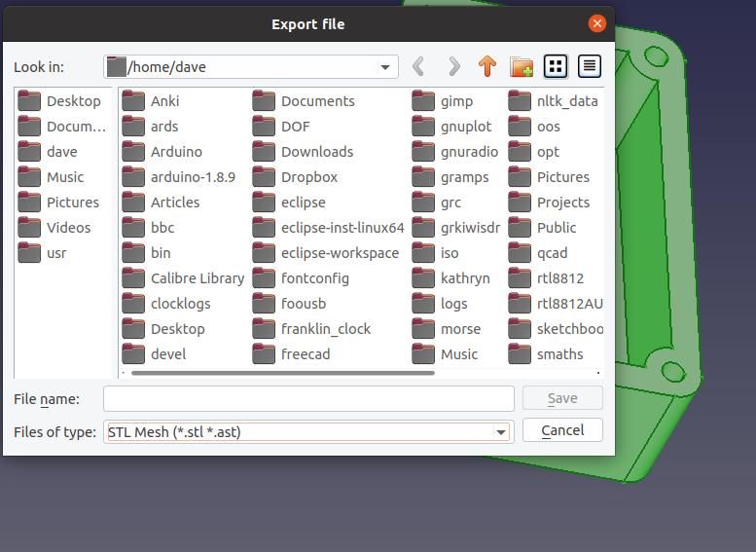
Task: Select the opt folder
Action: coord(534,152)
